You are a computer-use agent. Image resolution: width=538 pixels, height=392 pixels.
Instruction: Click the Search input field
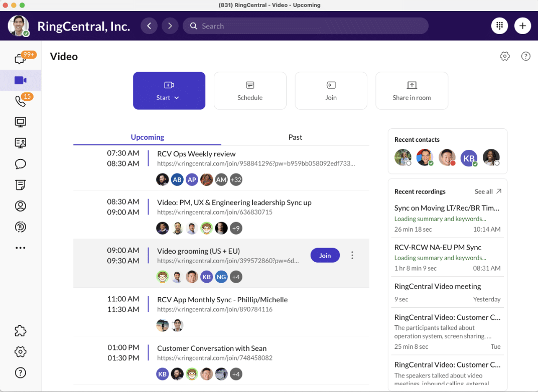[x=305, y=26]
